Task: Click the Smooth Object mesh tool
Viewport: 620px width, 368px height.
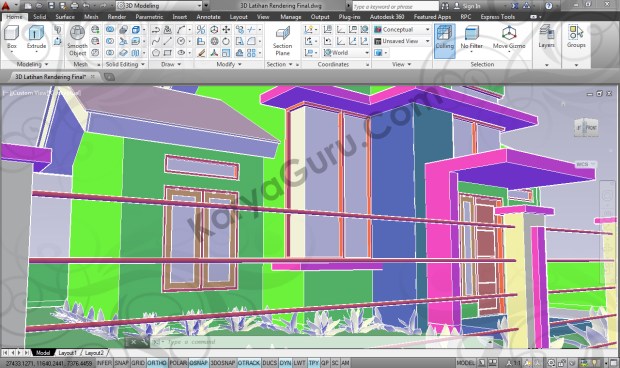Action: point(77,41)
